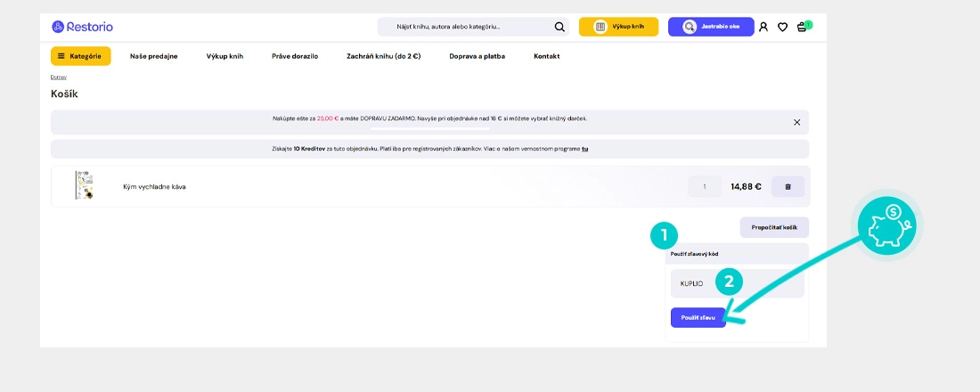Image resolution: width=980 pixels, height=392 pixels.
Task: Delete the book with trash icon
Action: (788, 186)
